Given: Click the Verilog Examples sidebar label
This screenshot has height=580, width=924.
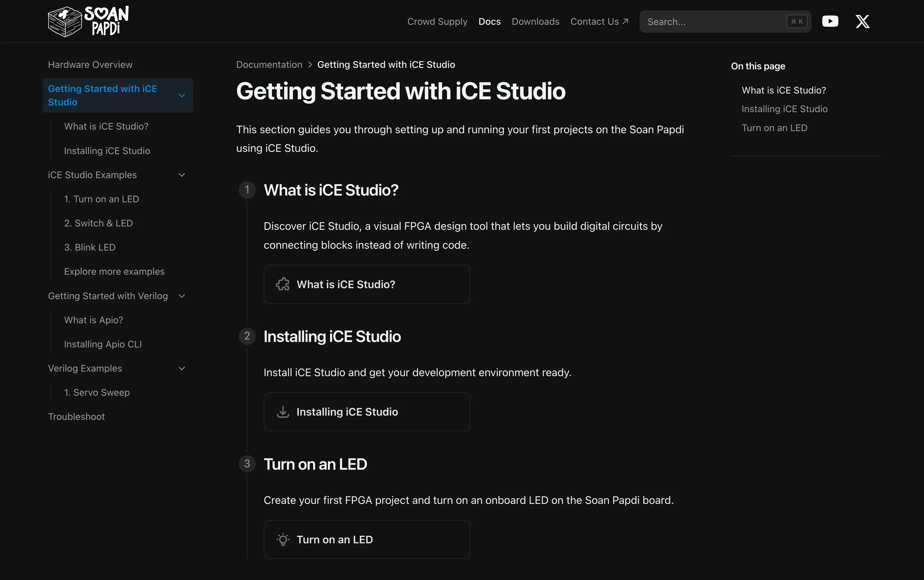Looking at the screenshot, I should [85, 368].
